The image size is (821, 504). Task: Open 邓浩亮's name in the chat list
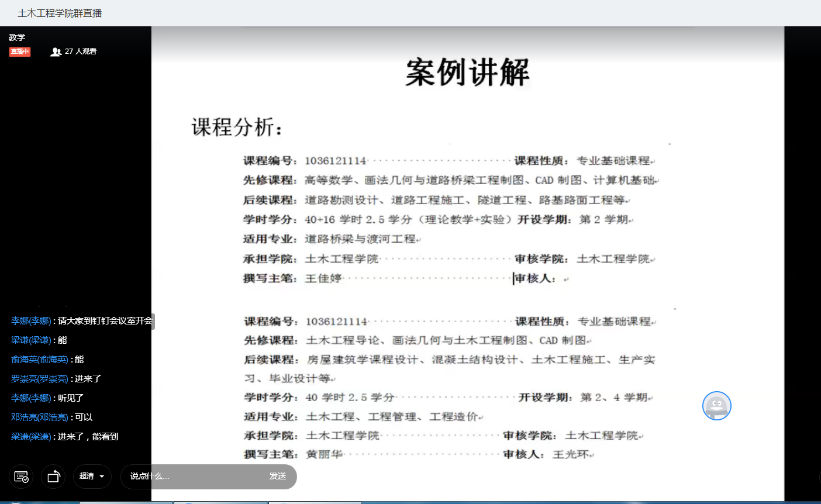(x=39, y=417)
